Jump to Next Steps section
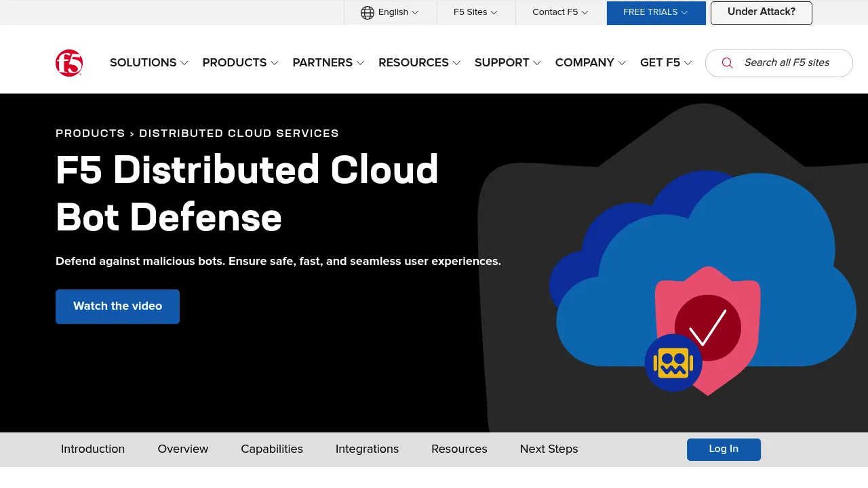The height and width of the screenshot is (488, 868). pyautogui.click(x=549, y=449)
